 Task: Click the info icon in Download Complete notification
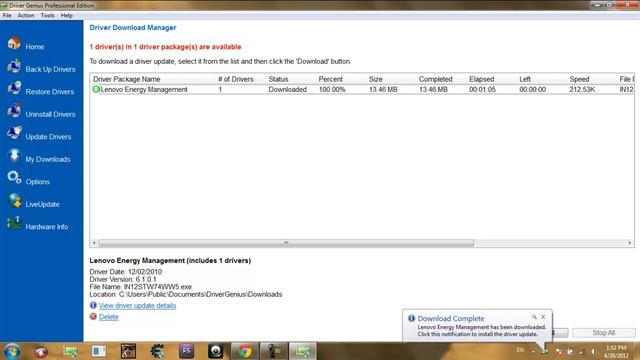(x=411, y=318)
